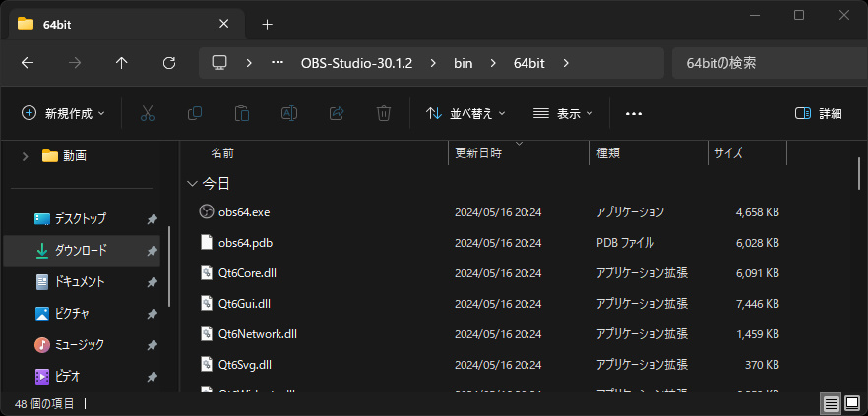Click the PDB ファイル type cell
868x416 pixels.
(x=625, y=243)
